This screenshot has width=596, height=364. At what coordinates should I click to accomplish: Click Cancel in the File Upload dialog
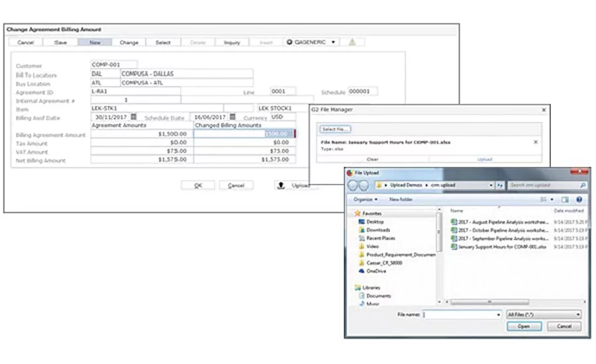[x=564, y=326]
